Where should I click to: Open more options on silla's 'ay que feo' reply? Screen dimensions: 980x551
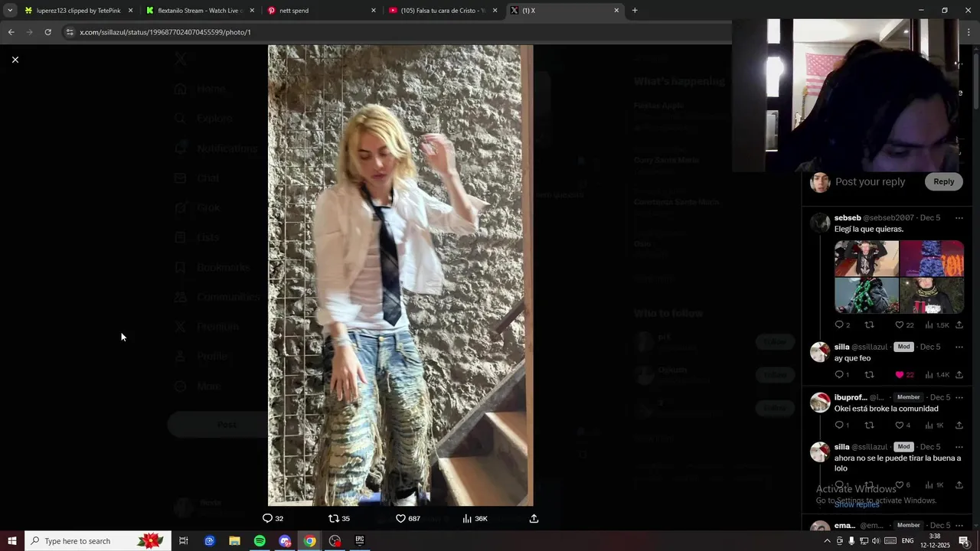pos(959,347)
